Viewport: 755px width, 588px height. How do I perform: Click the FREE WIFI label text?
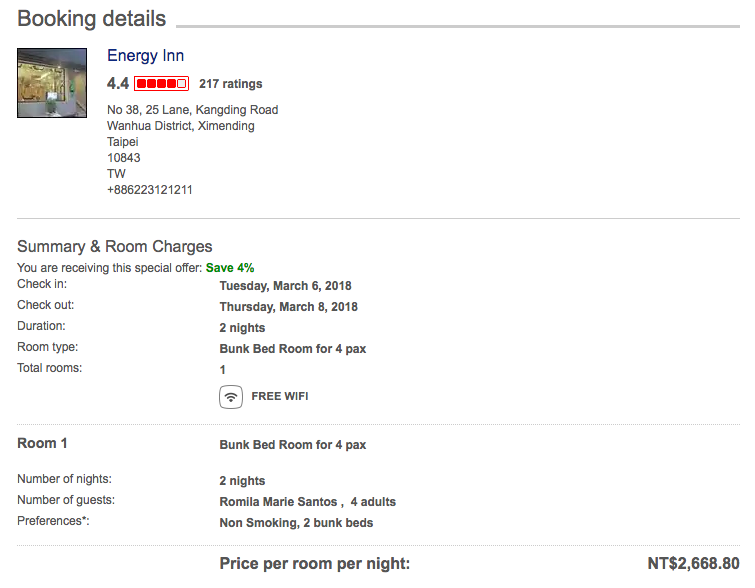(x=280, y=397)
